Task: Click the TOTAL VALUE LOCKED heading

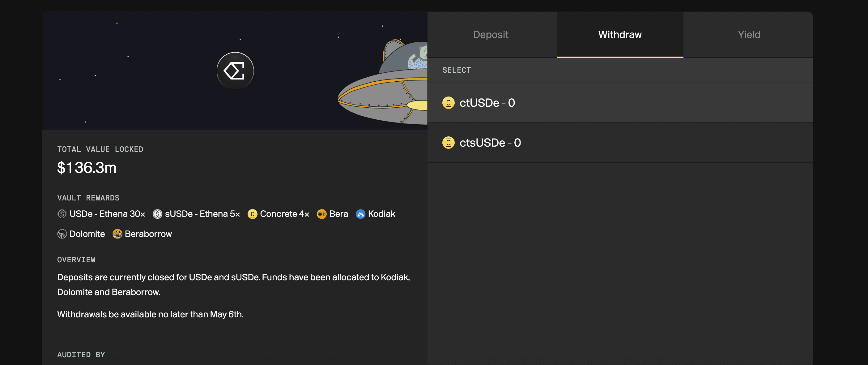Action: point(100,149)
